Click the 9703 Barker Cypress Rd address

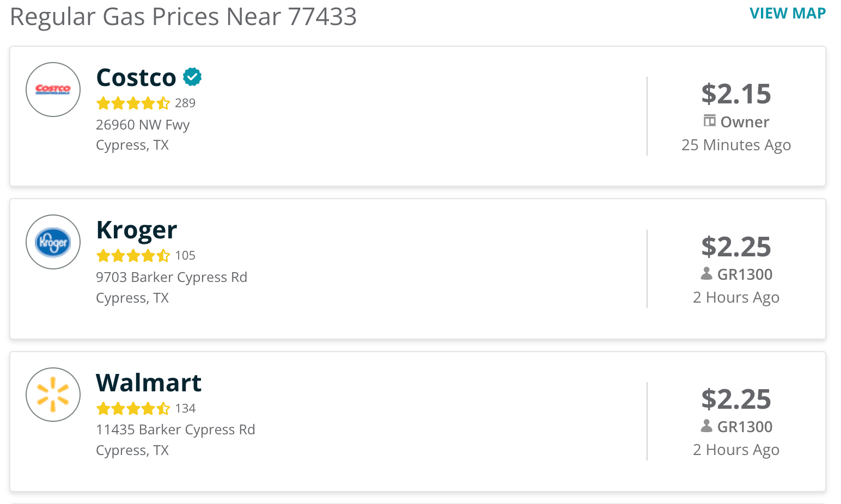coord(172,277)
